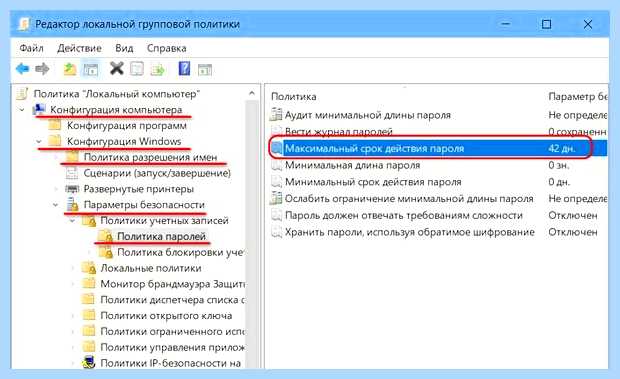Collapse the Политики учетных записей node

click(x=72, y=221)
